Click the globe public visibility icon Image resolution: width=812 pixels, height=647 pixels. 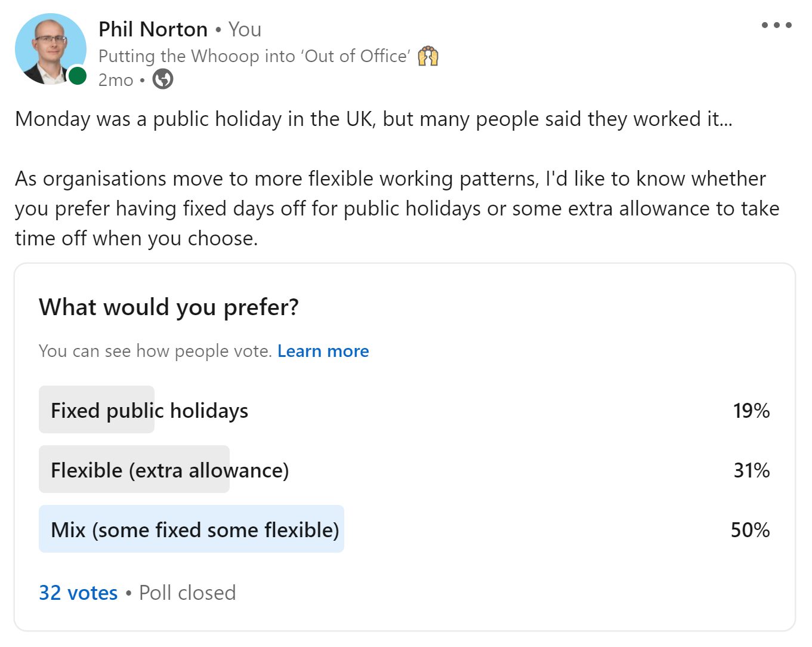pos(163,79)
